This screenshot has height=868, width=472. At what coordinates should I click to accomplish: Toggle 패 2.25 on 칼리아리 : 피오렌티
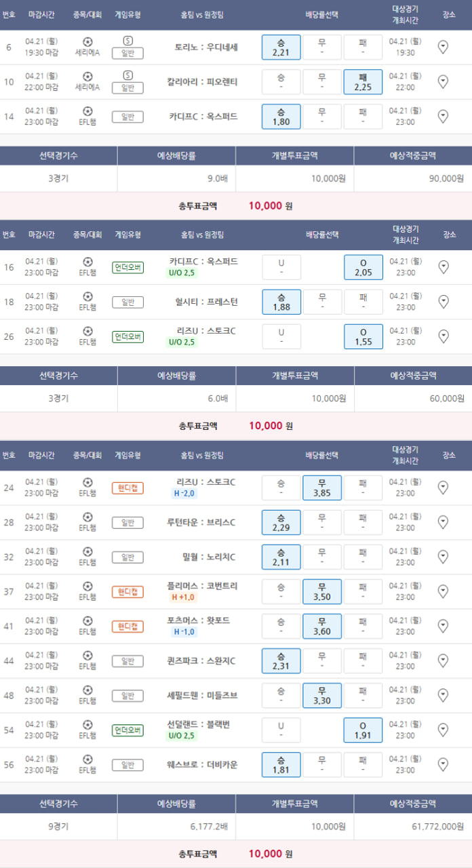click(363, 81)
